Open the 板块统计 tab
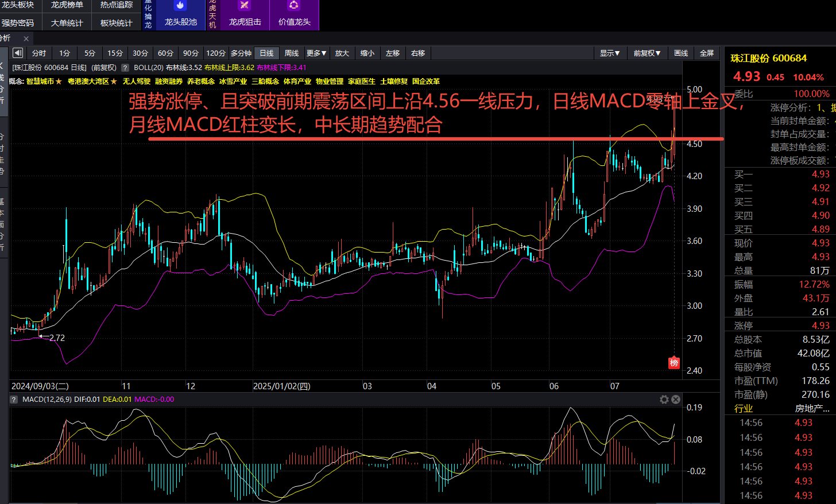Screen dimensions: 836x504 (117, 23)
